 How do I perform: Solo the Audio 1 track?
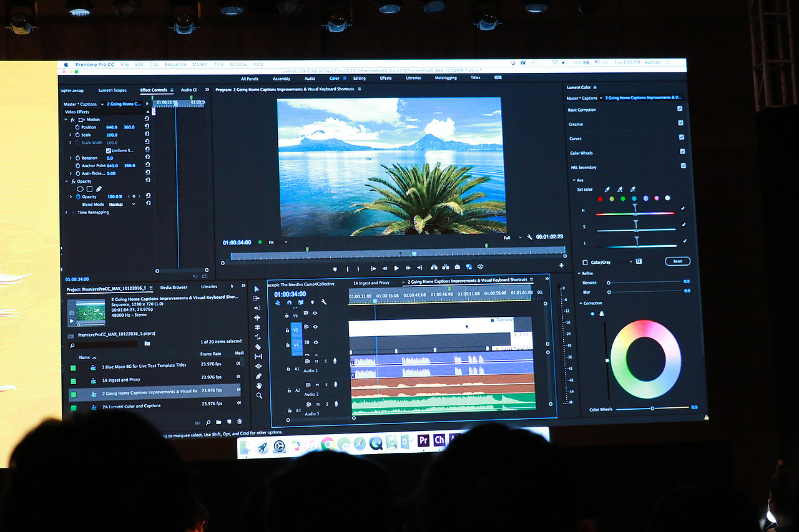(x=326, y=361)
